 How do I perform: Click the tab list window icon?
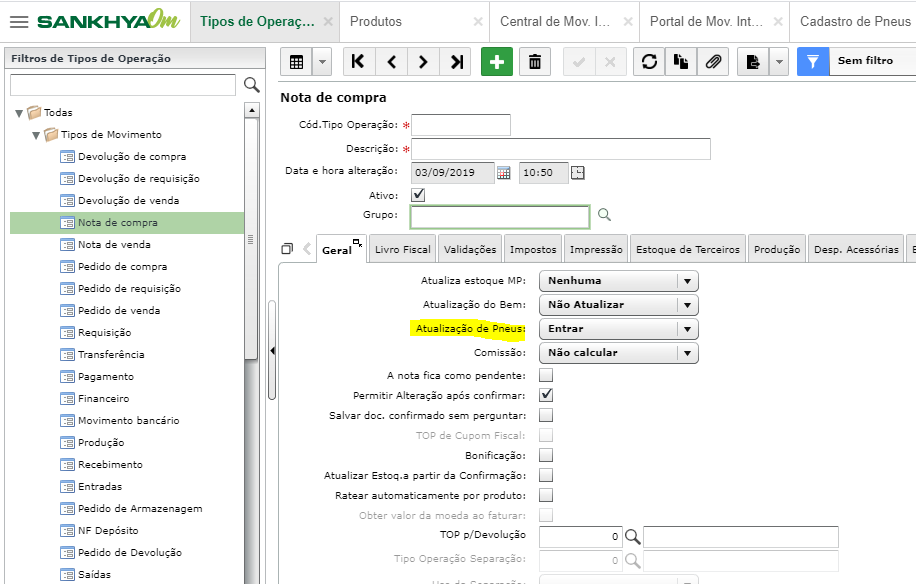(287, 249)
